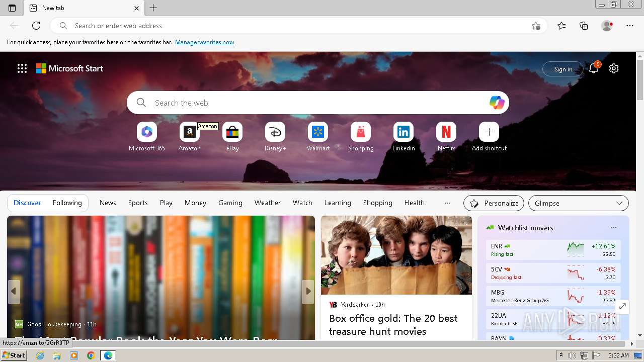Show more feed categories ellipsis
Screen dimensions: 644x362
click(x=447, y=203)
